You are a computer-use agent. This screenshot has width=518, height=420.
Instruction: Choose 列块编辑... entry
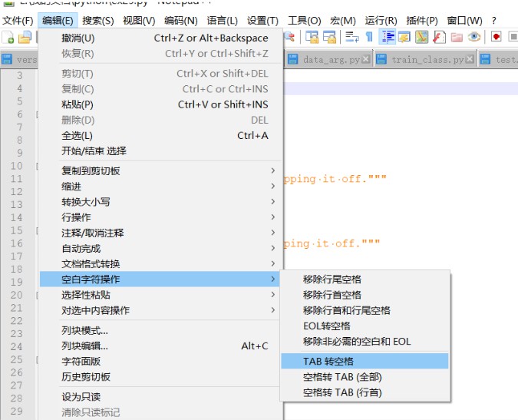[161, 346]
